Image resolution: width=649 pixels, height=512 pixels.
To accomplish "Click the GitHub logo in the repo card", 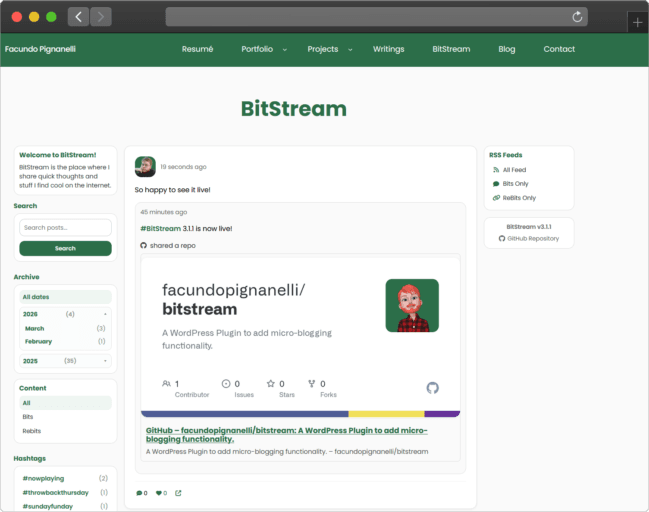I will click(x=432, y=388).
